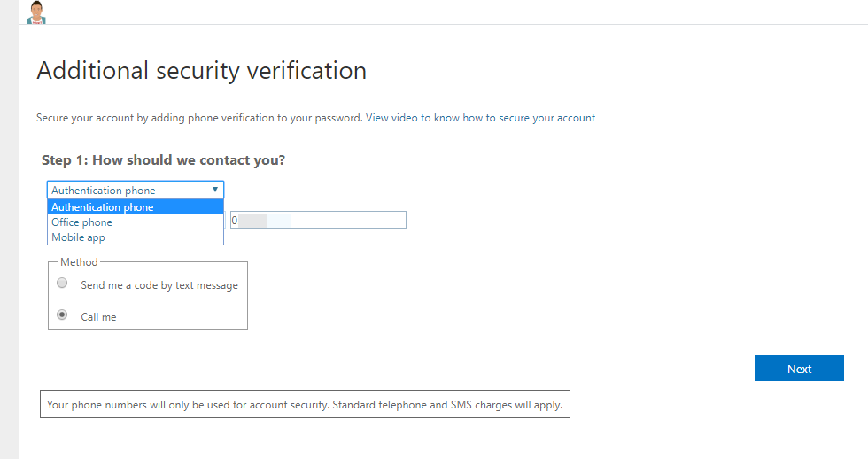868x459 pixels.
Task: Collapse the contact method dropdown arrow
Action: coord(214,190)
